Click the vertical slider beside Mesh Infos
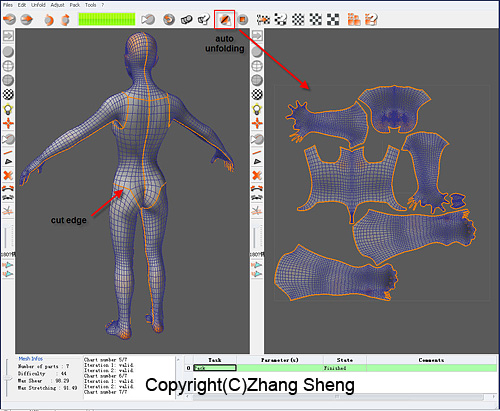This screenshot has height=411, width=500. tap(7, 378)
